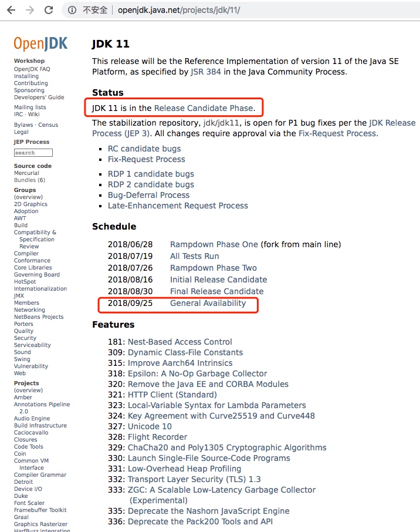Screen dimensions: 420x532
Task: Click the browser back arrow
Action: click(11, 10)
